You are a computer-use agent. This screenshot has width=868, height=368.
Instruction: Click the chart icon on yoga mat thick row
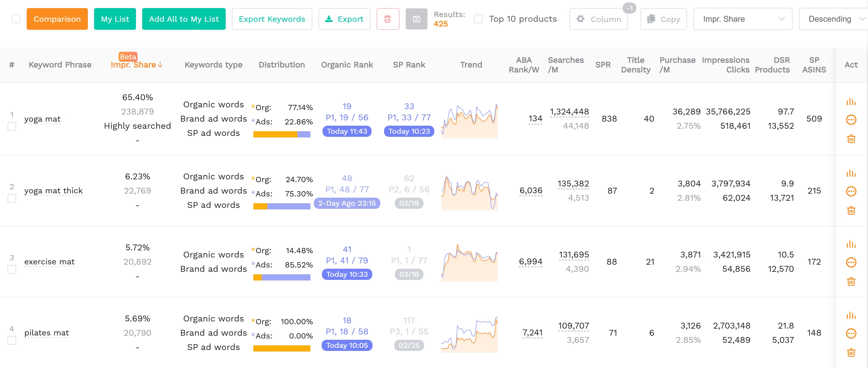(851, 173)
